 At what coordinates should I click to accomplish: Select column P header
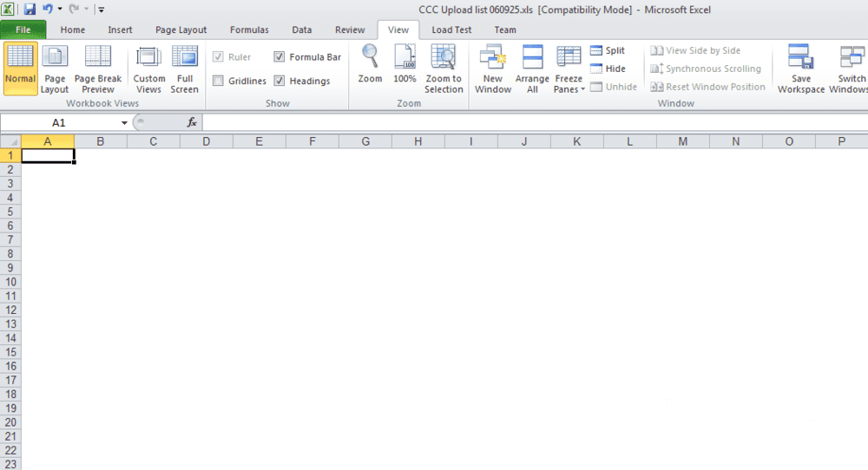[x=841, y=141]
